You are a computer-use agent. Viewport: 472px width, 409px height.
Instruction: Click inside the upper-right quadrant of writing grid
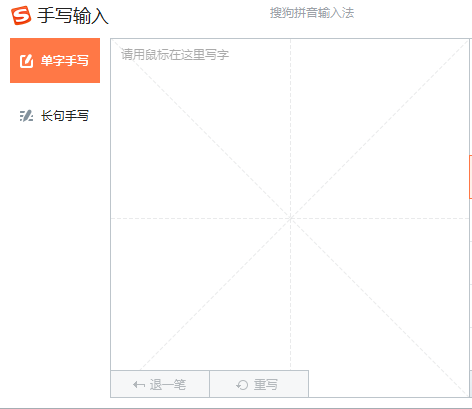click(380, 129)
